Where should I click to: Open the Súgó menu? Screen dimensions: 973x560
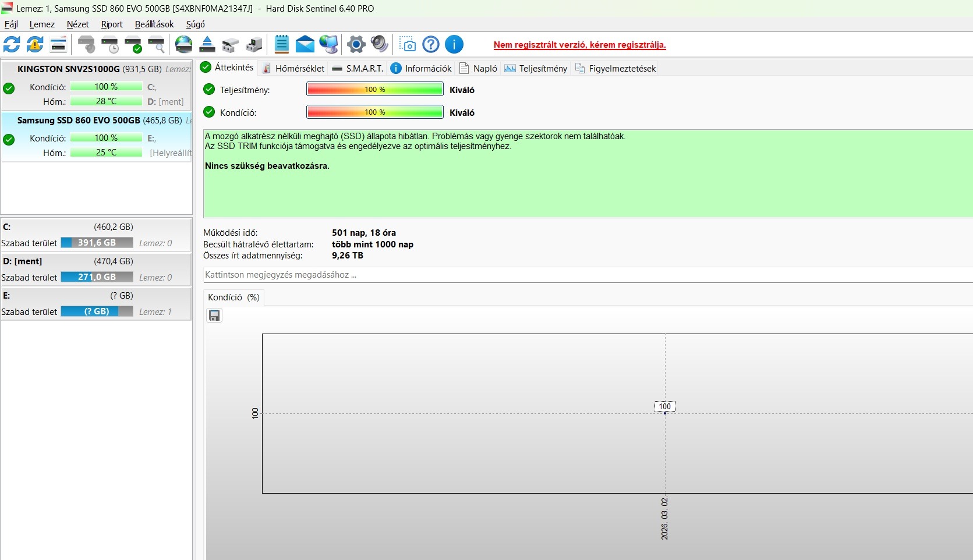pyautogui.click(x=196, y=24)
